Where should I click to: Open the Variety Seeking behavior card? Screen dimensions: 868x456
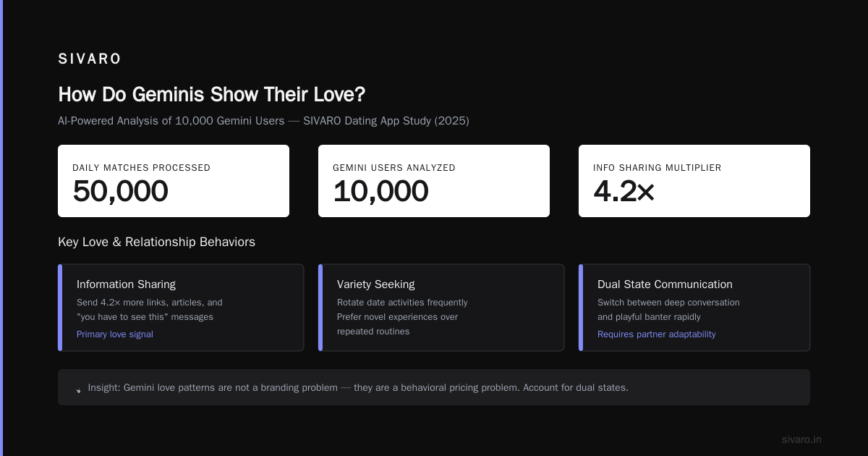click(441, 308)
